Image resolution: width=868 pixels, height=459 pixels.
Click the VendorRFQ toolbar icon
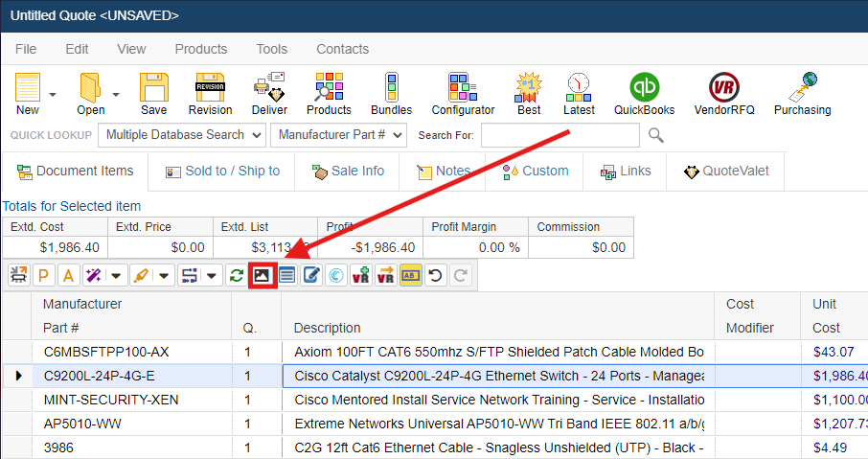click(x=723, y=94)
